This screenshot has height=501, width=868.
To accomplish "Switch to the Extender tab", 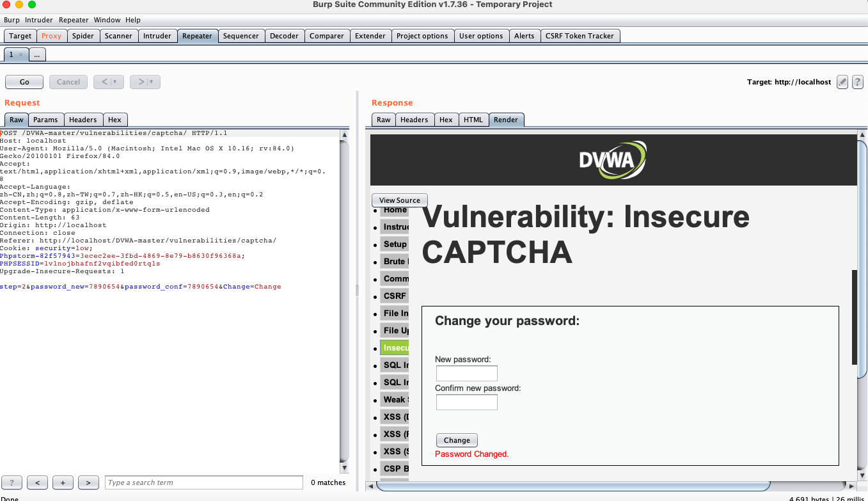I will click(370, 36).
